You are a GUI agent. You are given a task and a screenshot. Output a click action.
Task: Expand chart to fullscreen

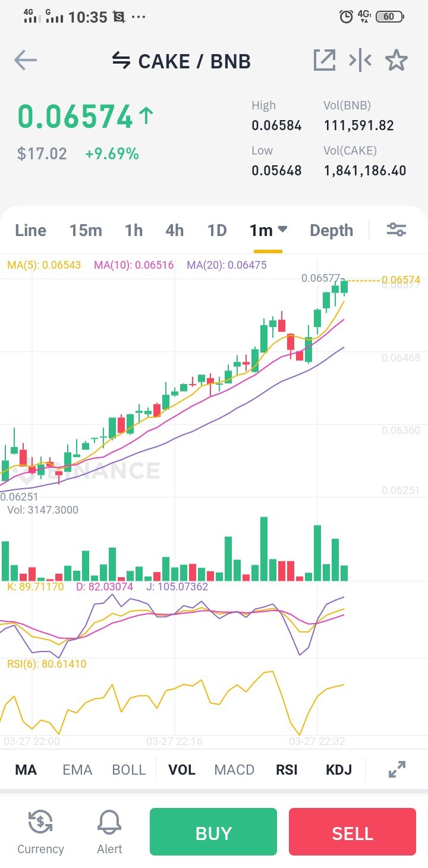[x=396, y=769]
